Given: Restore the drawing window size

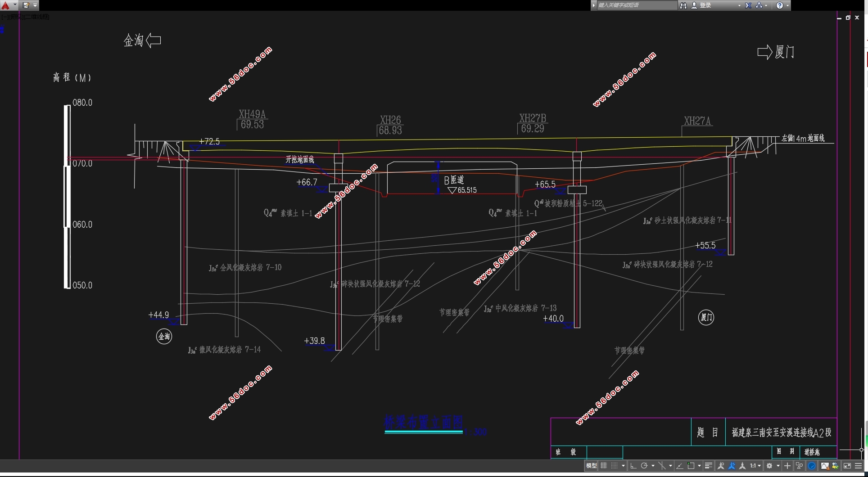Looking at the screenshot, I should 848,18.
